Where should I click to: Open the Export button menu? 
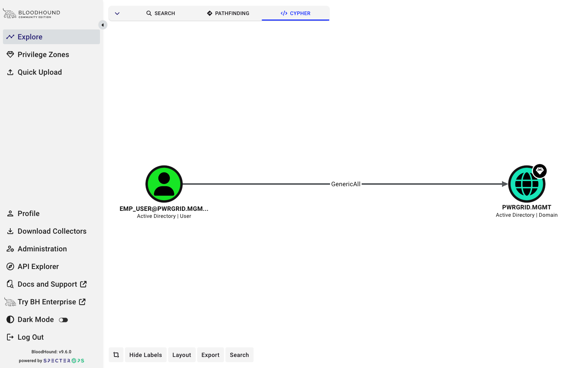(210, 355)
